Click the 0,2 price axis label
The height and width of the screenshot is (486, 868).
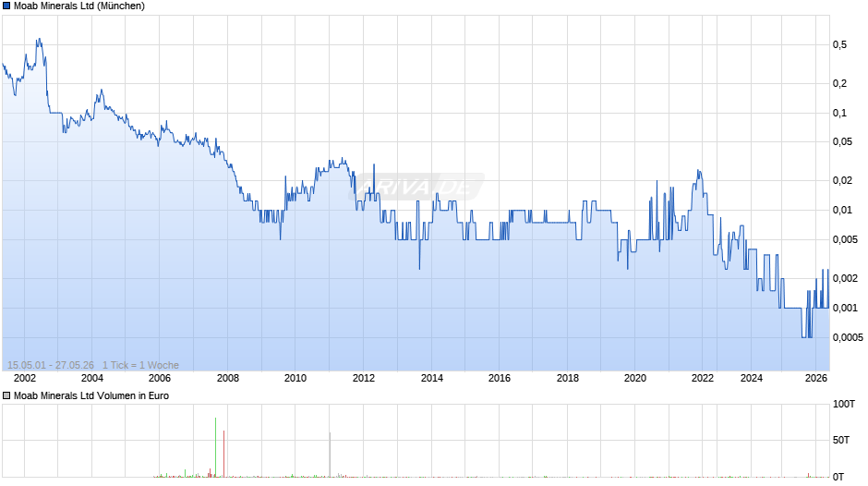839,84
